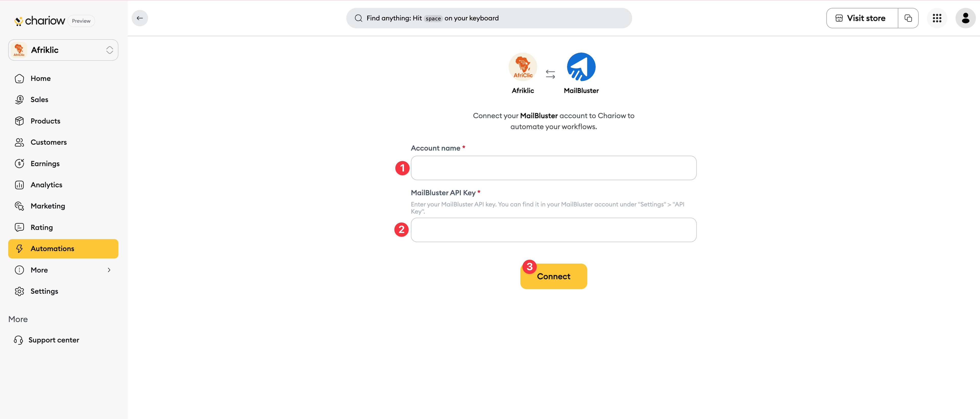
Task: Open the user profile avatar menu
Action: click(965, 18)
